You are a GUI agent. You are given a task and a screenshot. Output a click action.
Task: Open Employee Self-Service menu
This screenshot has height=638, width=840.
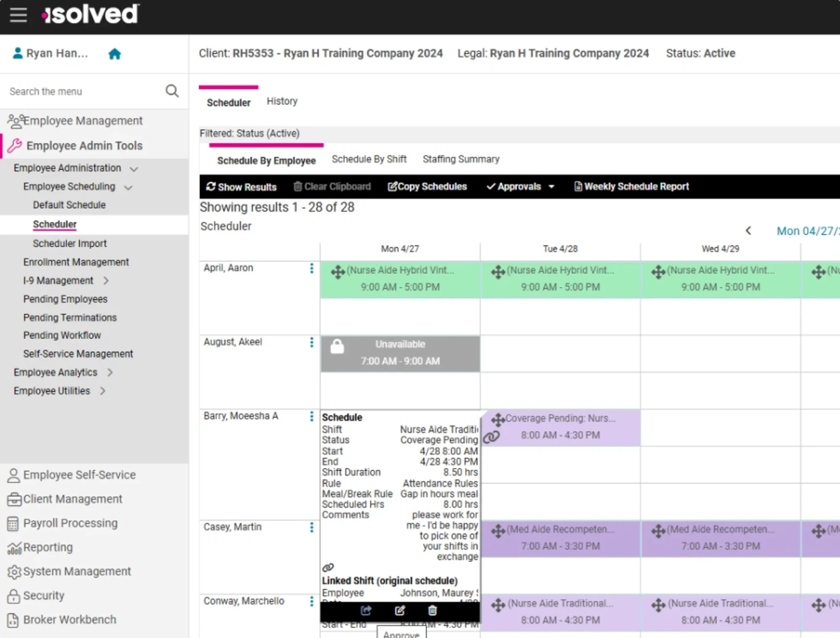pyautogui.click(x=71, y=475)
